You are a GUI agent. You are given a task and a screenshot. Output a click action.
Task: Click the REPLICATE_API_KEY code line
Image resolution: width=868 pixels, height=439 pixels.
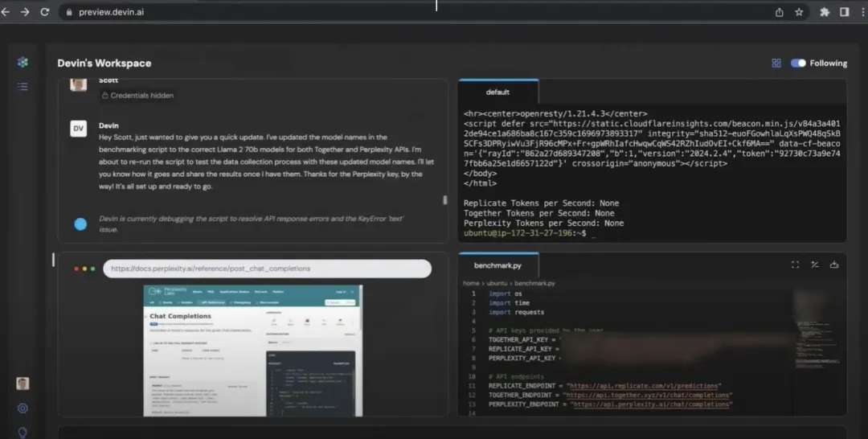524,349
